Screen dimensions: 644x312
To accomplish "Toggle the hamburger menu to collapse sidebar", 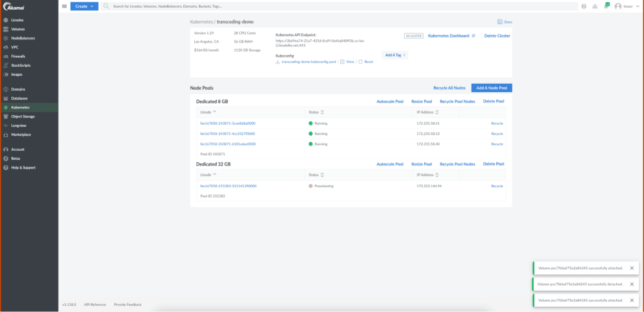I will point(65,6).
